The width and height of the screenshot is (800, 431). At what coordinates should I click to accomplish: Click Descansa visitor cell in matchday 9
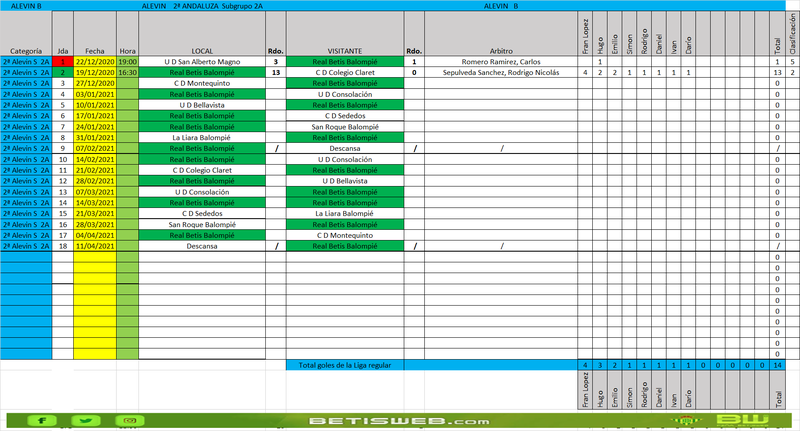pos(345,148)
